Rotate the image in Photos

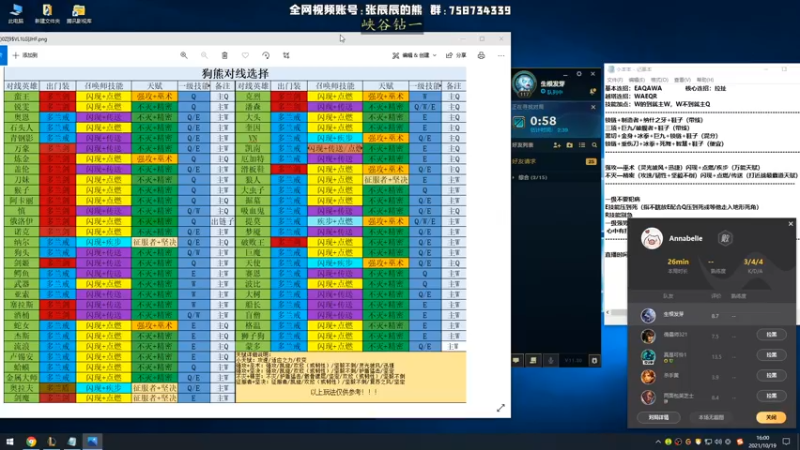[x=266, y=55]
